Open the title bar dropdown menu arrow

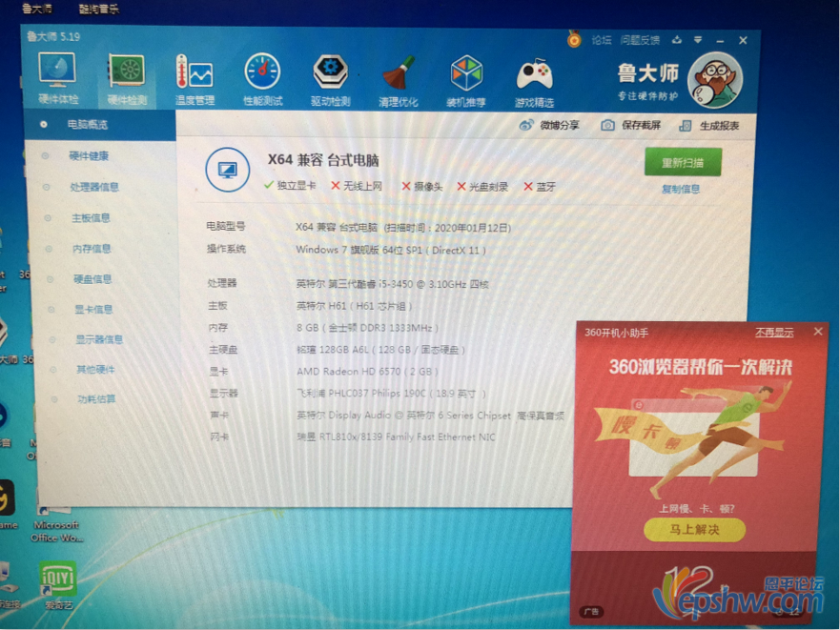tap(698, 40)
